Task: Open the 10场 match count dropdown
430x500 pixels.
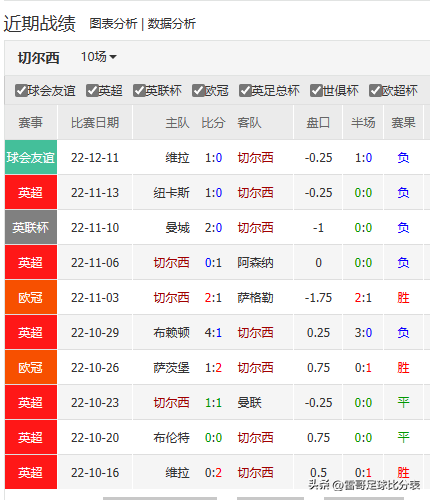Action: pos(99,57)
